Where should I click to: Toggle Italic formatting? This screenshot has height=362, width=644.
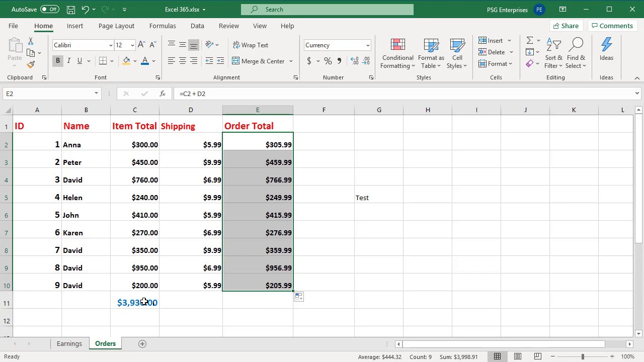click(69, 61)
